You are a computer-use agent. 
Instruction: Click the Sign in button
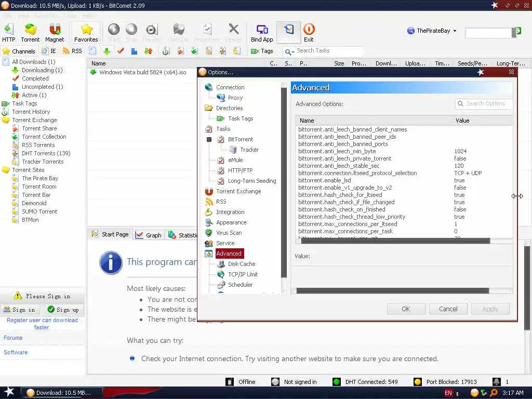(x=20, y=310)
